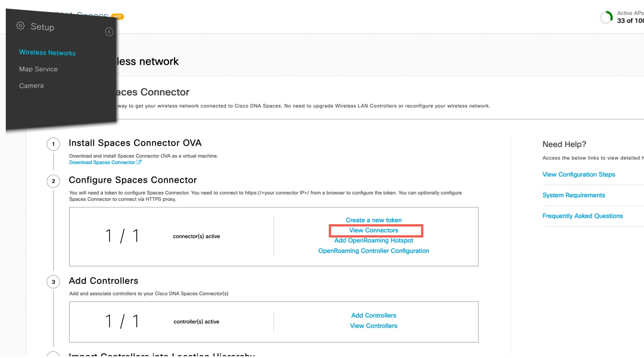This screenshot has height=358, width=644.
Task: Click external-link icon beside Download Spaces Connector
Action: [139, 162]
